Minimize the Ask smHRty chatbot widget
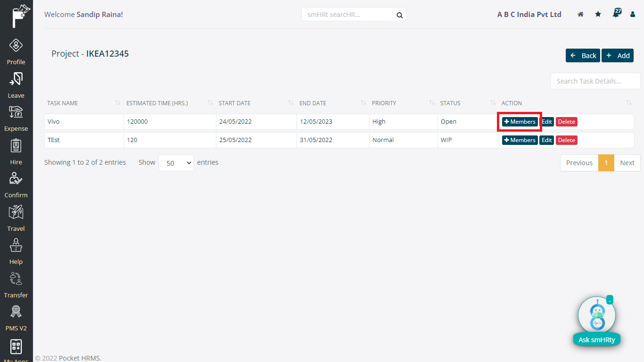This screenshot has height=362, width=644. [x=610, y=300]
